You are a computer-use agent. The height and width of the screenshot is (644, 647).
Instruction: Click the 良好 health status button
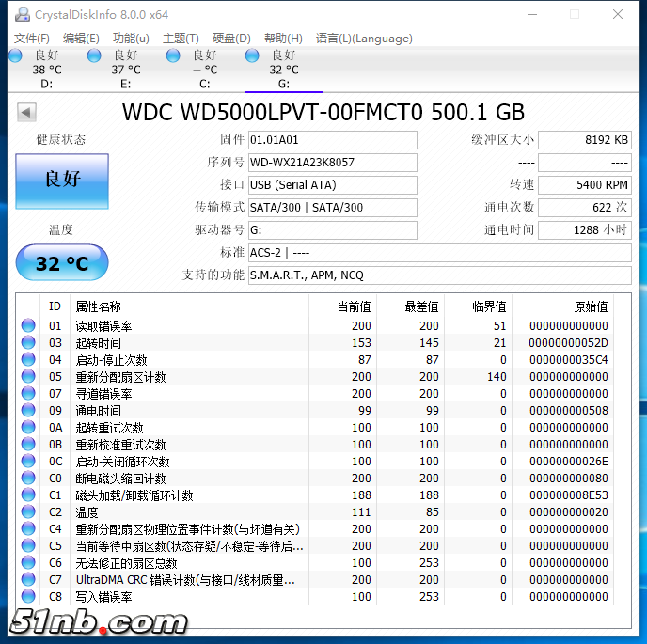tap(62, 181)
